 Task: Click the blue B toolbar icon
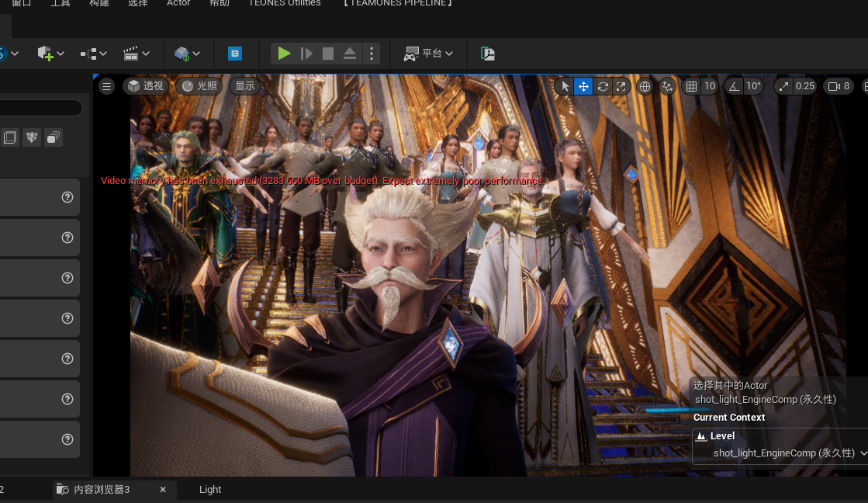[234, 54]
